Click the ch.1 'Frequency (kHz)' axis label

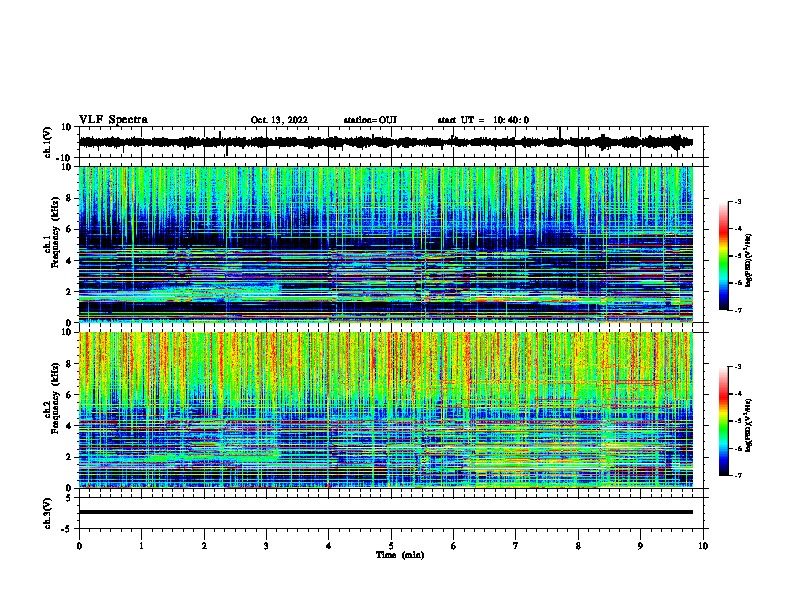click(x=56, y=233)
